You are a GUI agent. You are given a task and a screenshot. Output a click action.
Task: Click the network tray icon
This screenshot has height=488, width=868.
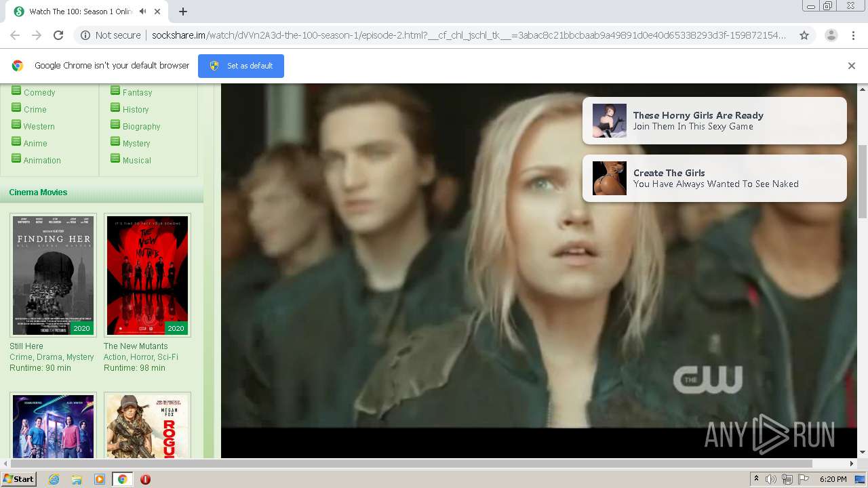coord(787,479)
